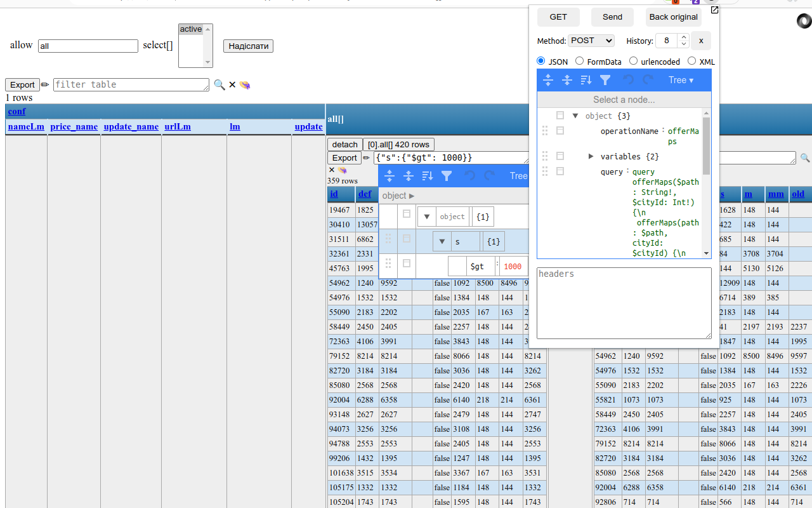Image resolution: width=812 pixels, height=508 pixels.
Task: Select XML radio button
Action: [x=692, y=61]
